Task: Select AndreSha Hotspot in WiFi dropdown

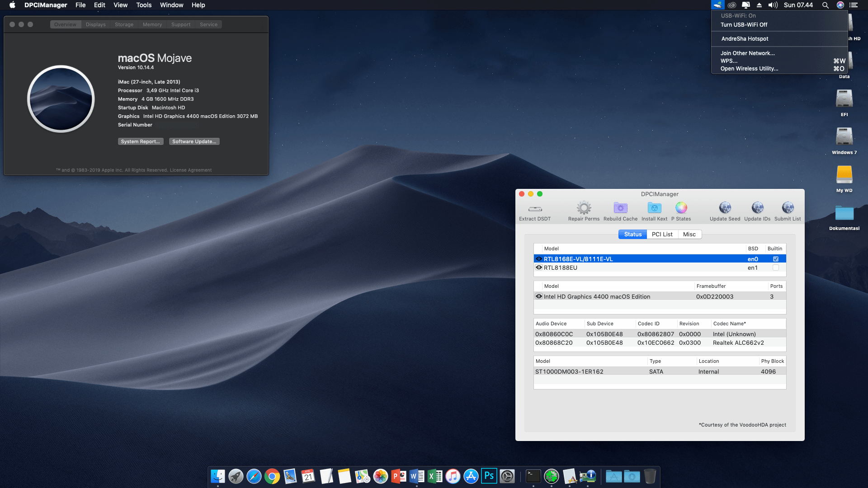Action: coord(745,39)
